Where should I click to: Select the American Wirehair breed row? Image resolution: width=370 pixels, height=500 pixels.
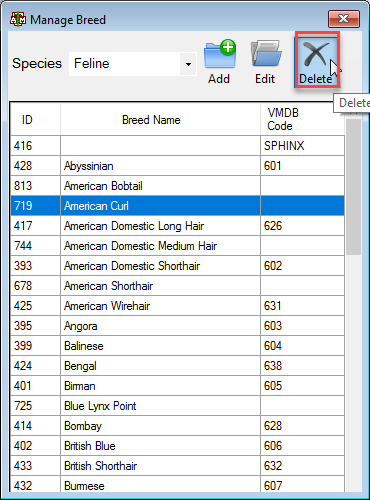178,306
